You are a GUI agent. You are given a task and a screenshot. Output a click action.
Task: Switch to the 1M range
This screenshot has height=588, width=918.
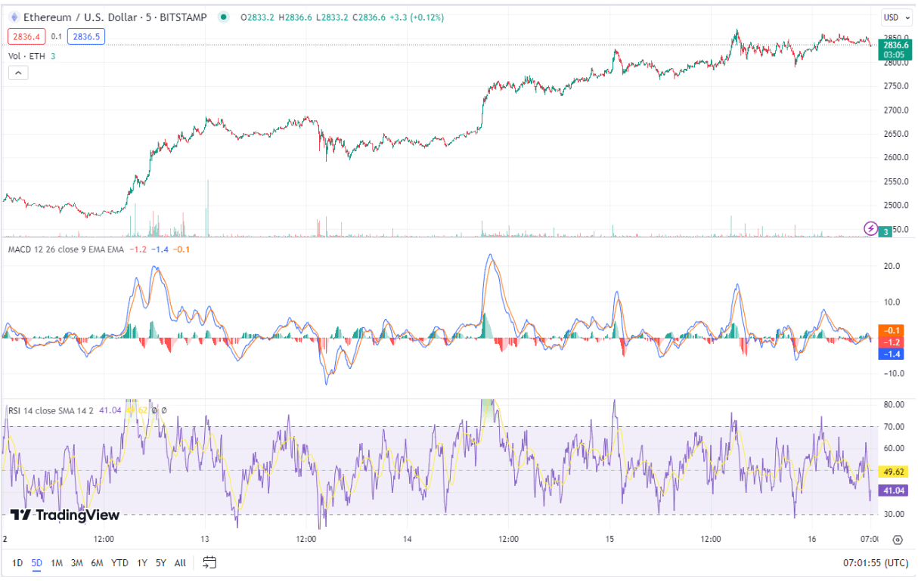(x=55, y=562)
